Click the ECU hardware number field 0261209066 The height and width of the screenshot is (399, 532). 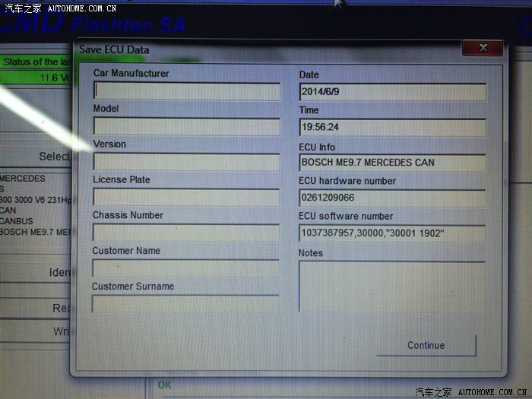pos(392,198)
